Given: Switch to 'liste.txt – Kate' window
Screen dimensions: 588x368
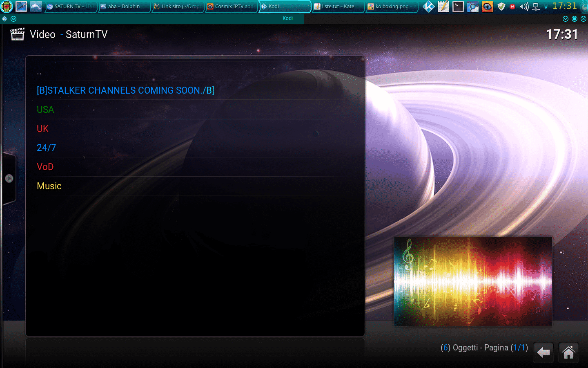Looking at the screenshot, I should pyautogui.click(x=338, y=7).
